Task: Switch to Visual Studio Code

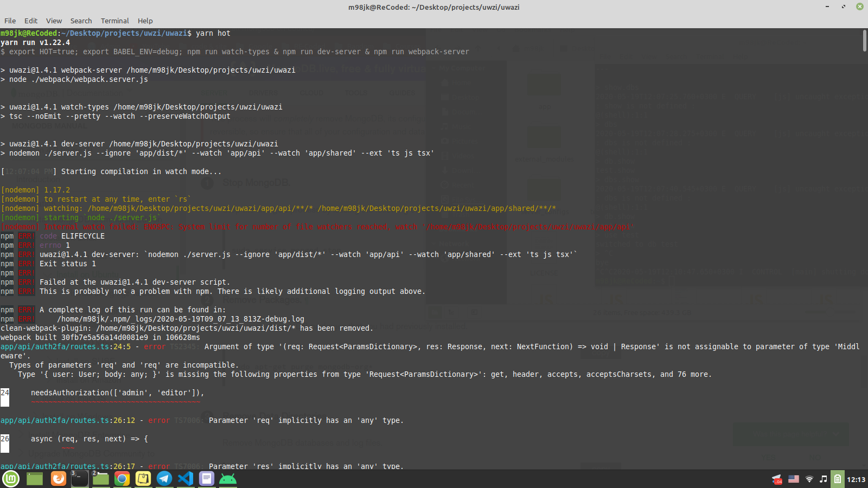Action: click(x=186, y=479)
